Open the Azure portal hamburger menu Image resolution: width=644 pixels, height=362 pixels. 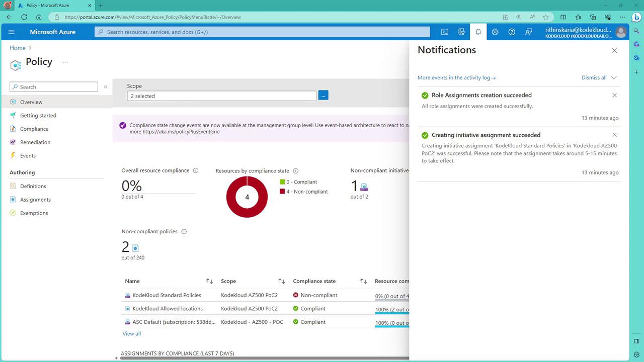pos(12,32)
